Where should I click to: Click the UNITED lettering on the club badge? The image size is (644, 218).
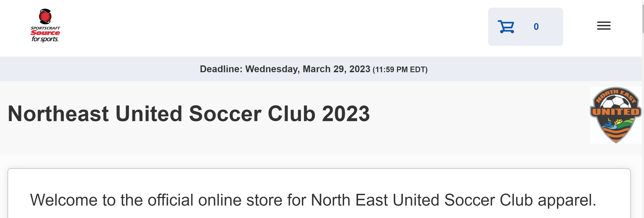click(615, 112)
